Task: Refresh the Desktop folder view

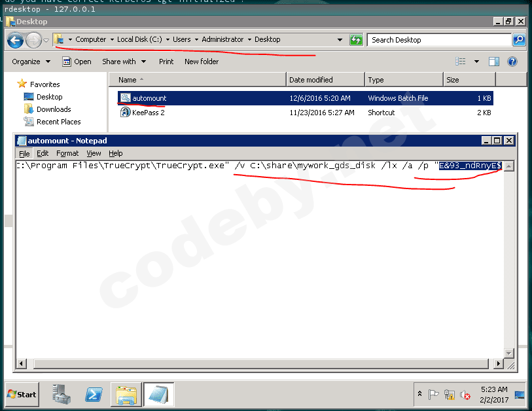Action: (x=356, y=40)
